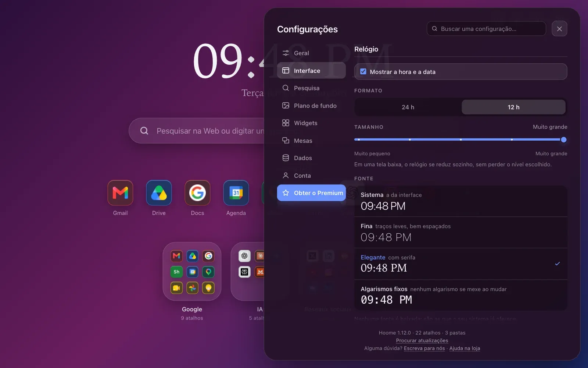
Task: Click the Google Meet icon in Google folder
Action: click(176, 288)
